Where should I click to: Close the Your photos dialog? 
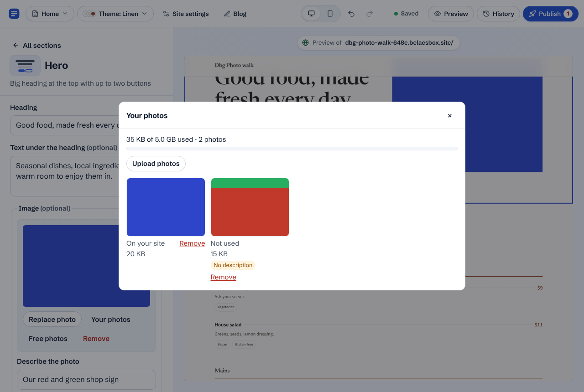(450, 116)
